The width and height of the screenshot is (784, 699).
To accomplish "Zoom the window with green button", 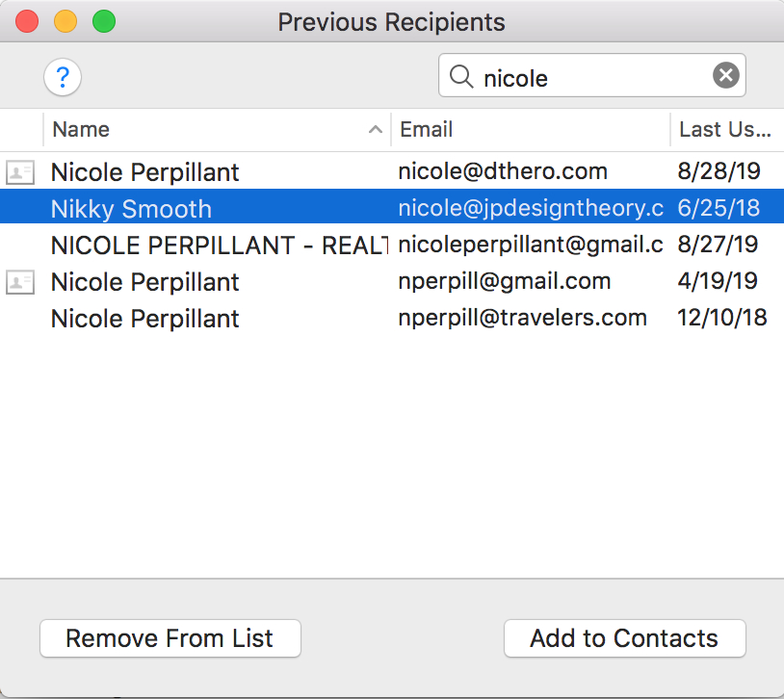I will pyautogui.click(x=103, y=21).
